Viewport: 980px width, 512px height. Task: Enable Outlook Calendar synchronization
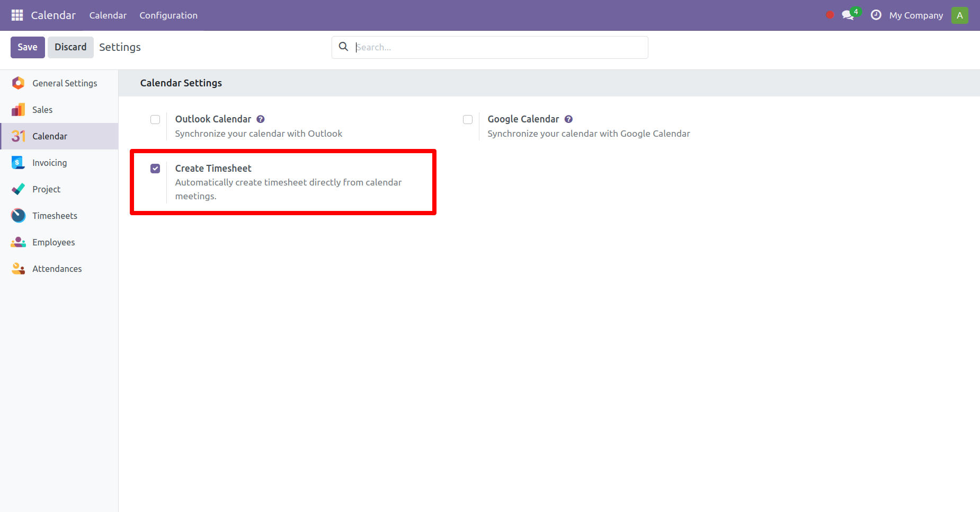pos(155,119)
